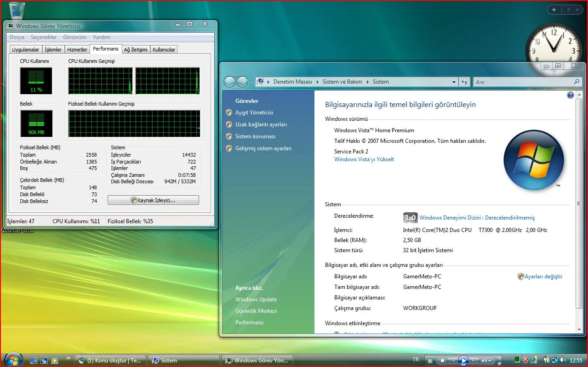Click Windows Sidebar tray icon
The height and width of the screenshot is (367, 588).
click(534, 360)
